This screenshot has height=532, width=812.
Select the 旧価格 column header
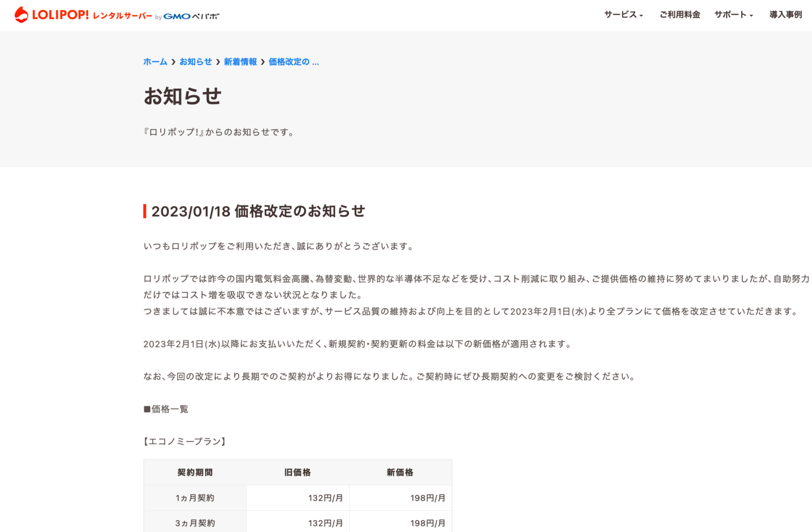point(298,472)
